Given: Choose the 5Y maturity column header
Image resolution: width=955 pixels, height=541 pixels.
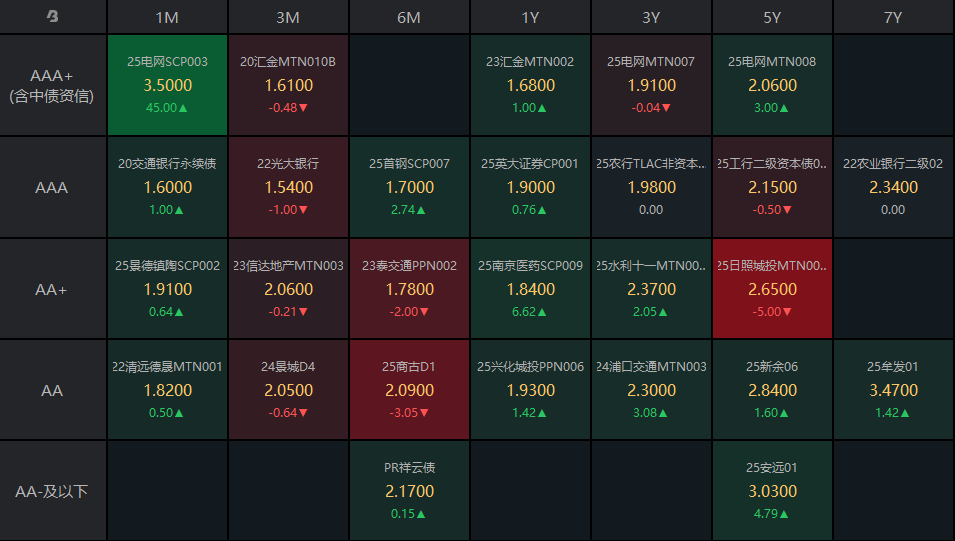Looking at the screenshot, I should (772, 17).
